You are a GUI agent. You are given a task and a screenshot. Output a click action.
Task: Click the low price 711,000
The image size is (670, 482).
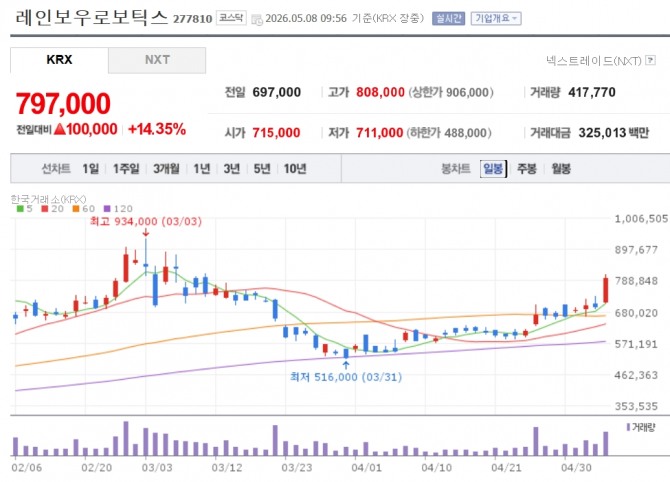[379, 133]
